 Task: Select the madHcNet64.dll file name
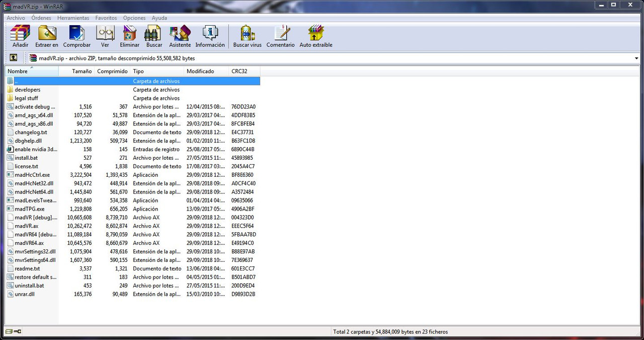[x=34, y=192]
